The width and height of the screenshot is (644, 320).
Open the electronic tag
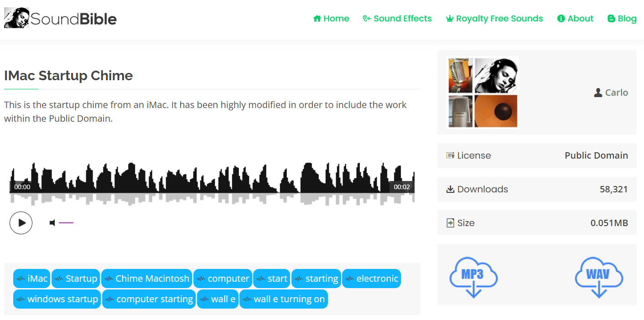[371, 279]
